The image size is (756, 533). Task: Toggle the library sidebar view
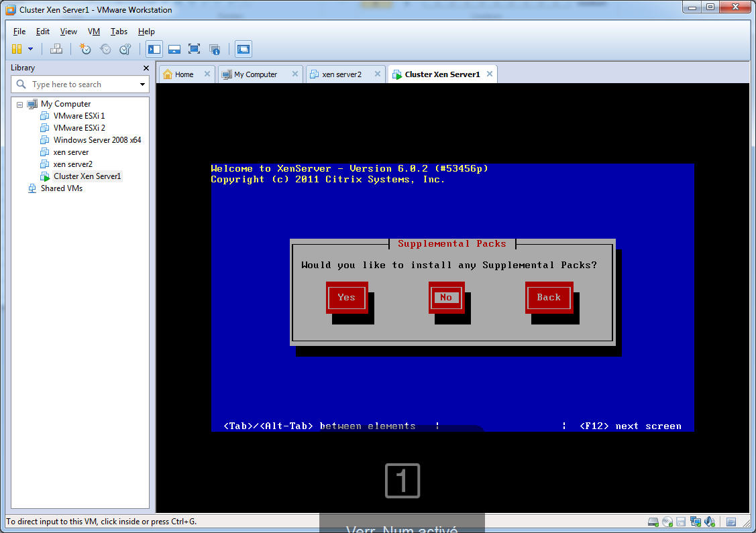tap(154, 49)
